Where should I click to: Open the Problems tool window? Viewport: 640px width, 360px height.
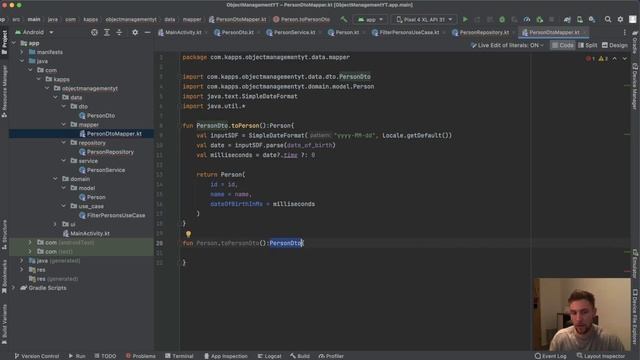[x=140, y=356]
